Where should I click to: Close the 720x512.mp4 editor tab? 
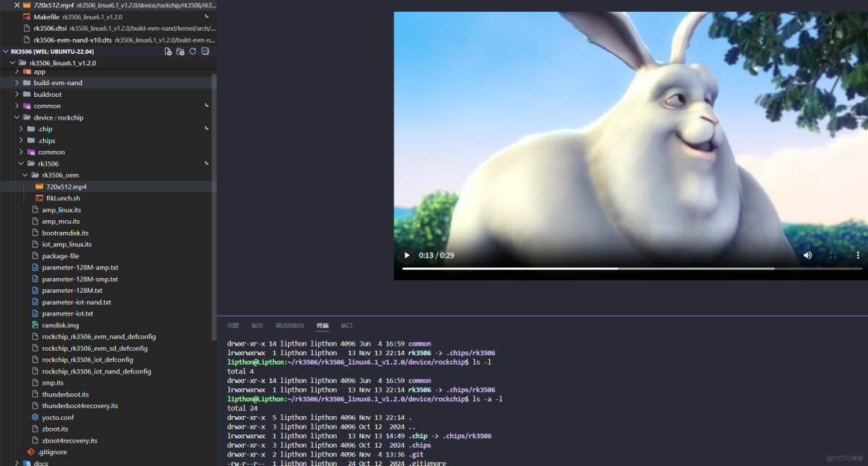pyautogui.click(x=17, y=4)
